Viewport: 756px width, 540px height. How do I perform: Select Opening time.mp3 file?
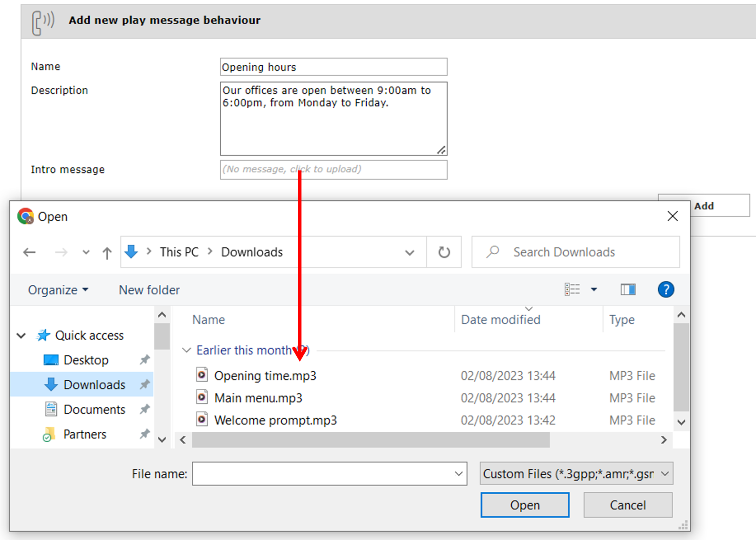tap(265, 376)
